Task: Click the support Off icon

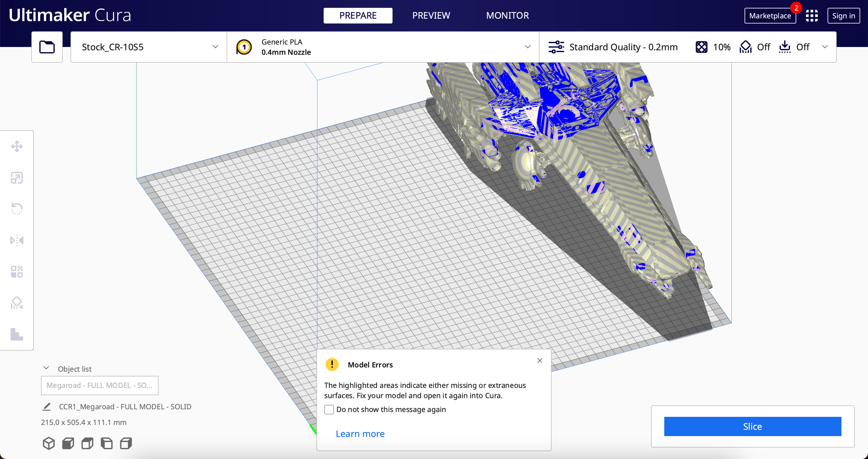Action: [x=745, y=47]
